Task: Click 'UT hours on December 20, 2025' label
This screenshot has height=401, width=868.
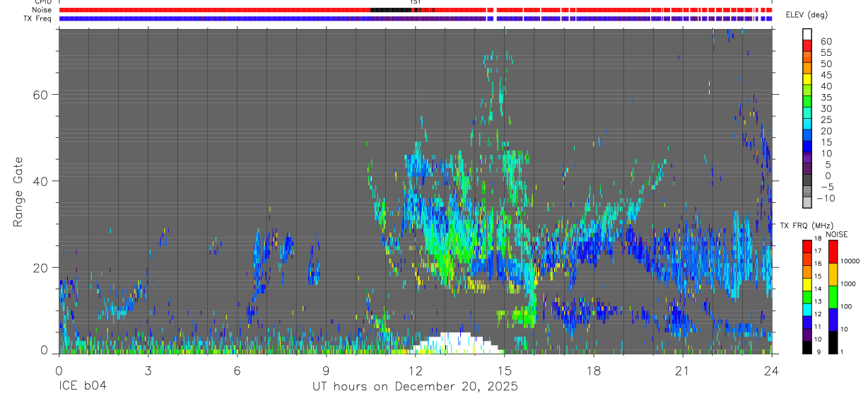Action: [416, 387]
